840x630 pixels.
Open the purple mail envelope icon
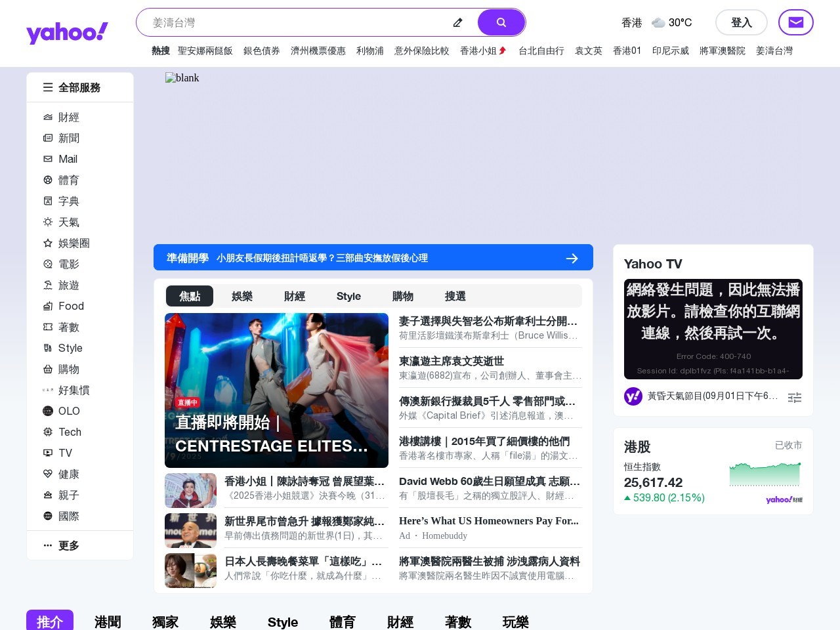[x=796, y=22]
